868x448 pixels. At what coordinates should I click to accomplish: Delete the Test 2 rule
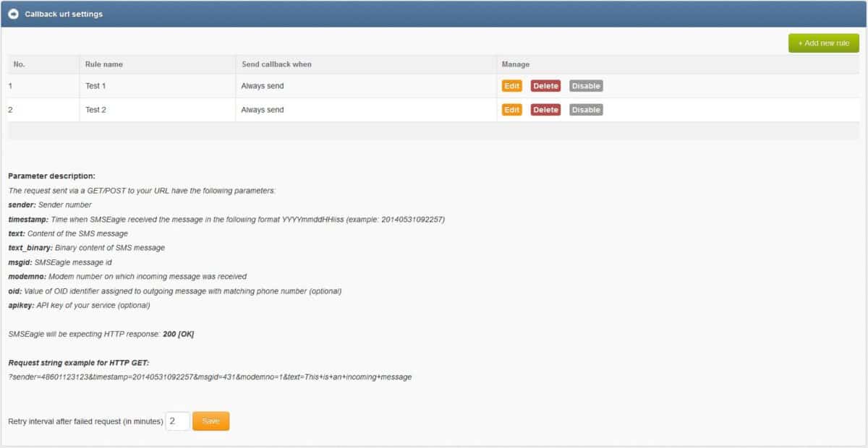[x=545, y=110]
